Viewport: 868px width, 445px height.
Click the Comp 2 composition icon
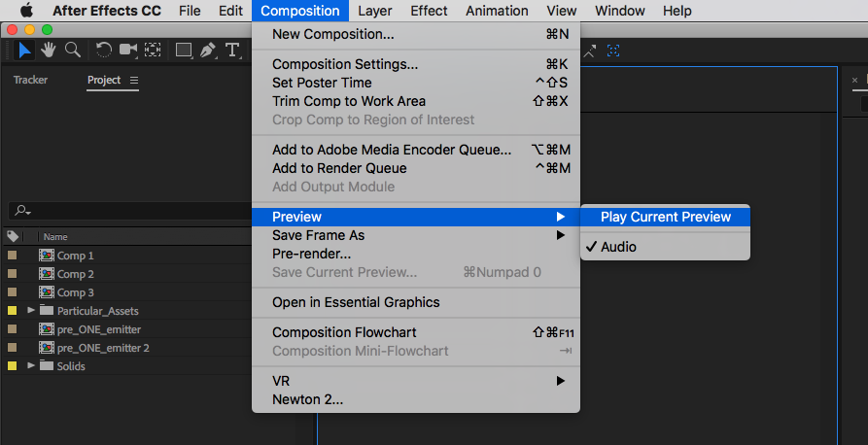click(x=47, y=273)
